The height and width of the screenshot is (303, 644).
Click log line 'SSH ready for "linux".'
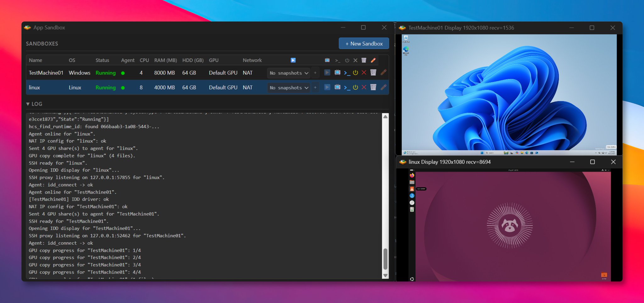[58, 163]
